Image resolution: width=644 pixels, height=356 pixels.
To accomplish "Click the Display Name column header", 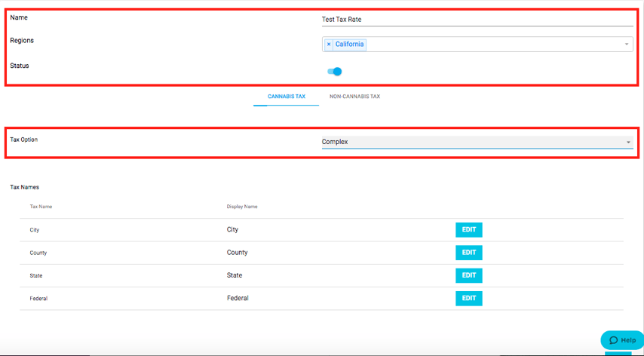I will tap(242, 206).
